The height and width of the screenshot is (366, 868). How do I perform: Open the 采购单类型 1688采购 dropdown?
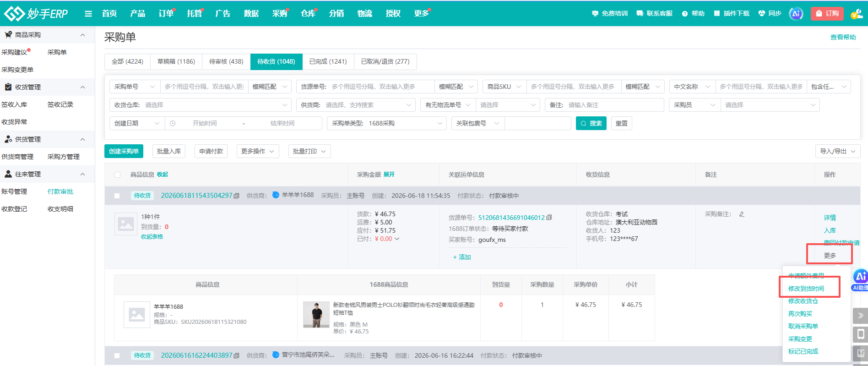pos(387,123)
